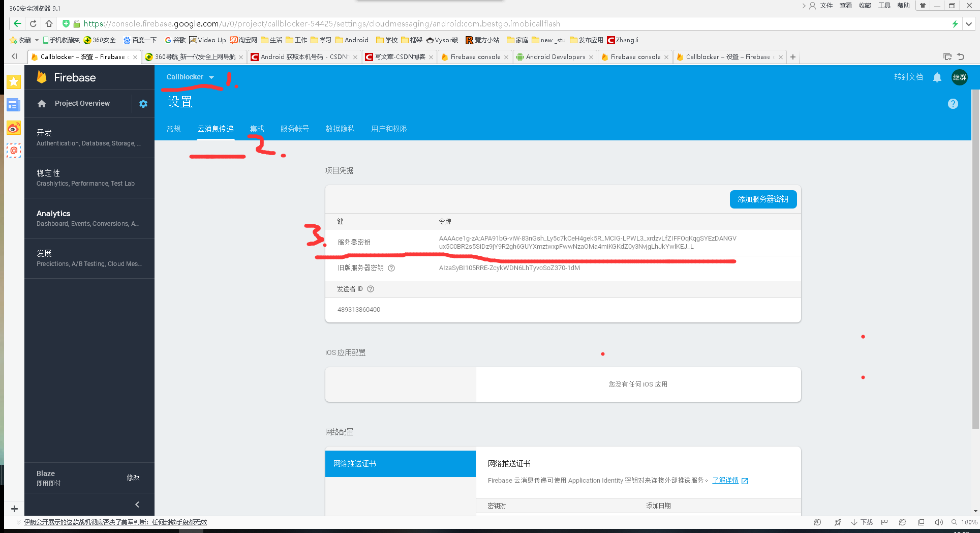
Task: Open the 文件 browser menu
Action: point(826,6)
